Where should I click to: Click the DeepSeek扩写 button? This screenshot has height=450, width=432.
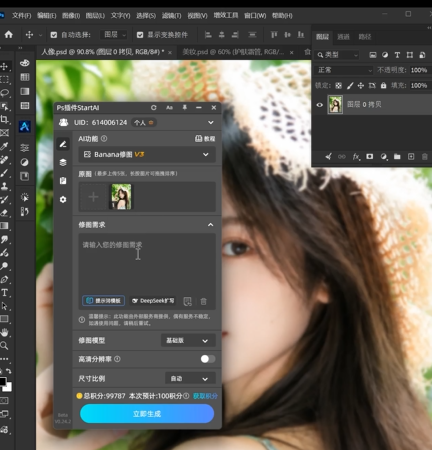153,301
